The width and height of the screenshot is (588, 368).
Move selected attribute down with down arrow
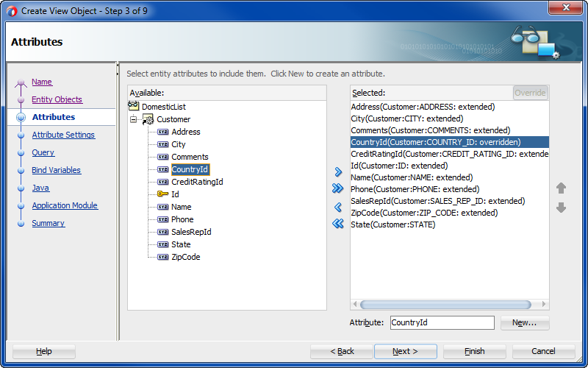click(561, 208)
